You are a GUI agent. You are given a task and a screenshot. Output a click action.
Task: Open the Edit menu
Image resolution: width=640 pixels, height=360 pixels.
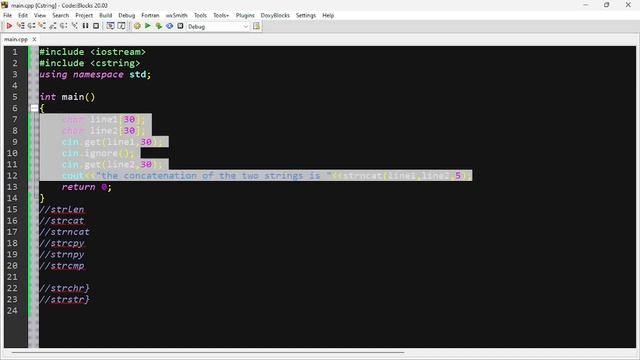(x=23, y=15)
